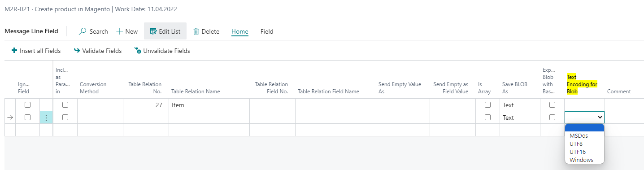Click the Delete trash icon

coord(196,31)
